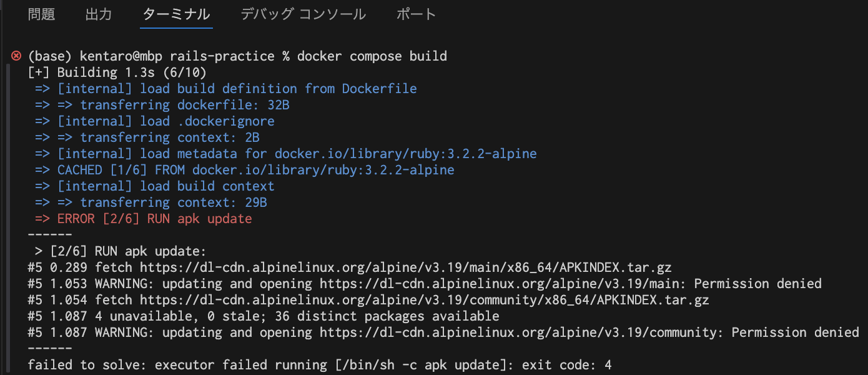View the ポート tab
The height and width of the screenshot is (375, 868).
coord(416,14)
